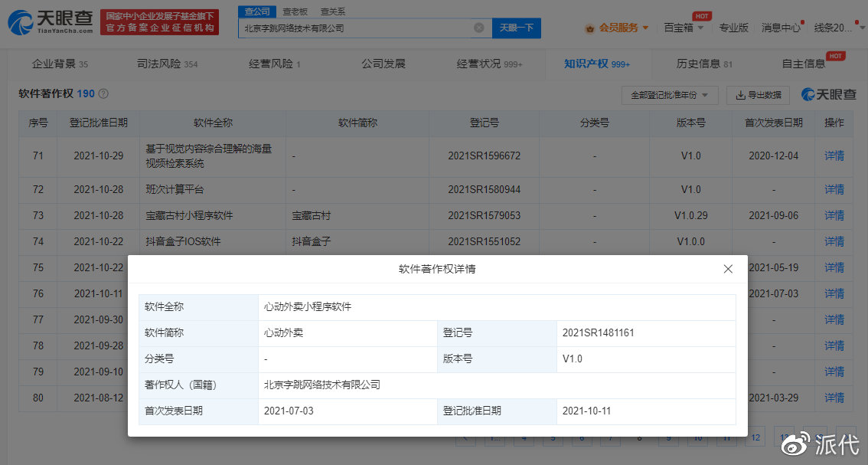
Task: Select the 查老板 search tab
Action: (295, 11)
